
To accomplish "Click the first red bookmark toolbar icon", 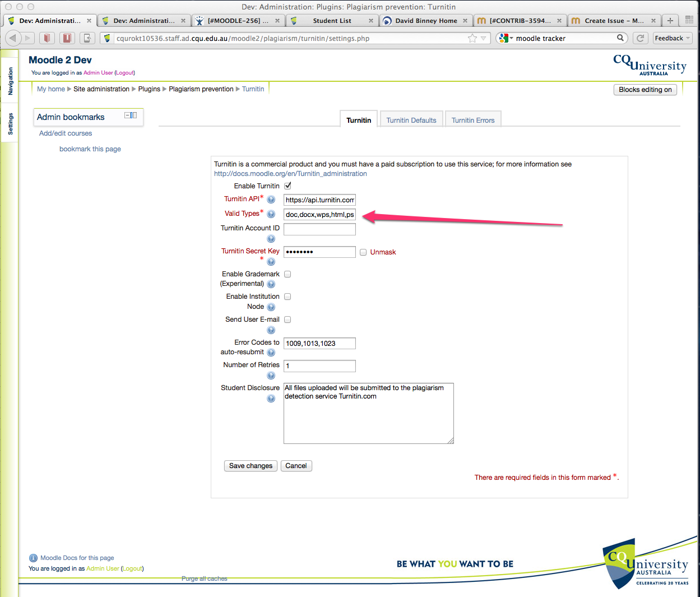I will (x=47, y=38).
